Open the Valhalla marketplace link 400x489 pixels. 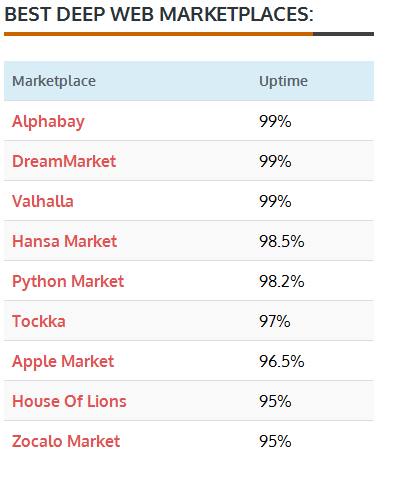(43, 201)
